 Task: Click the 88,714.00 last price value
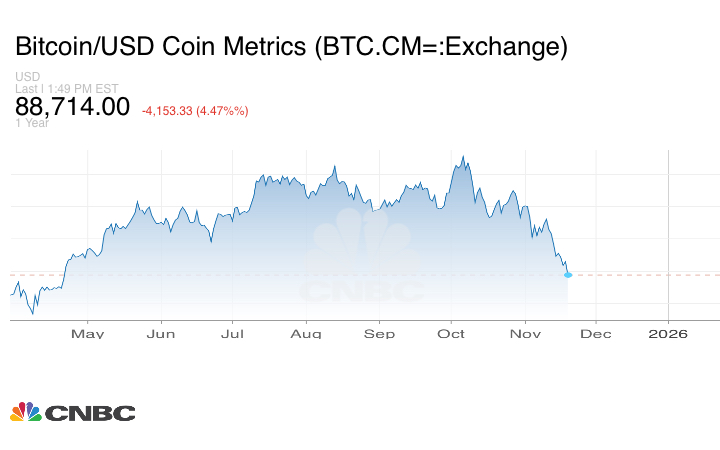tap(72, 106)
